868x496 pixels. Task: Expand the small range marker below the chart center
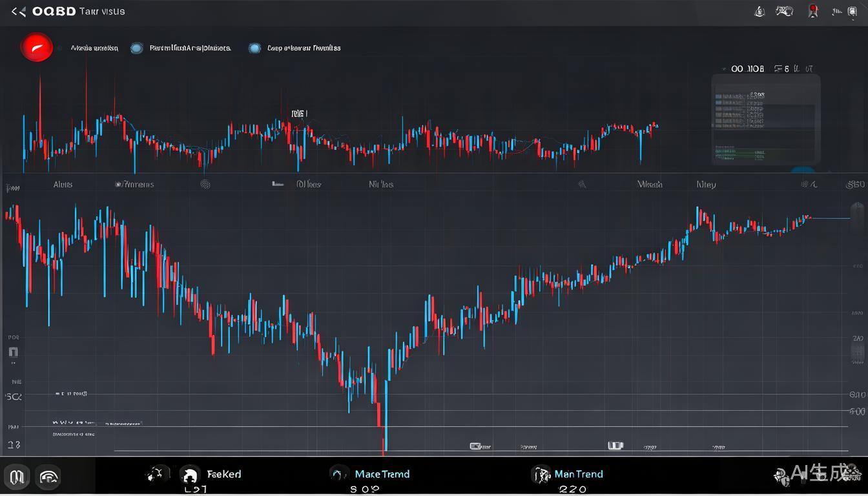coord(615,446)
